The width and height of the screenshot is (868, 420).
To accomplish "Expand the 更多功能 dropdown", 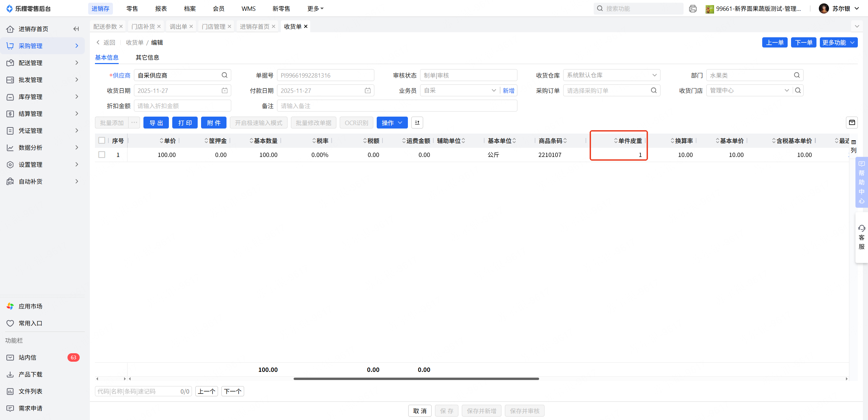I will pos(839,42).
